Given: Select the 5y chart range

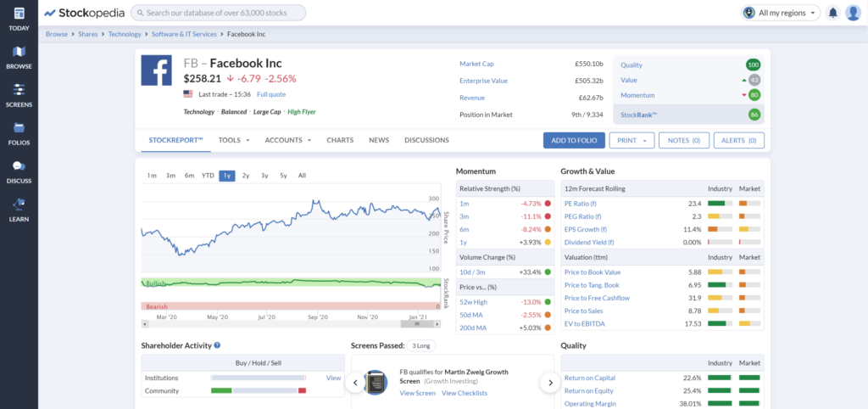Looking at the screenshot, I should coord(283,176).
